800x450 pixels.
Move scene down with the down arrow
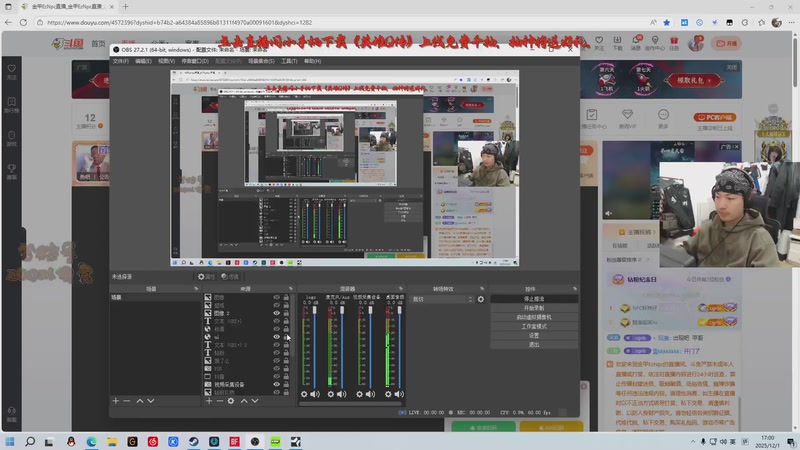[151, 401]
